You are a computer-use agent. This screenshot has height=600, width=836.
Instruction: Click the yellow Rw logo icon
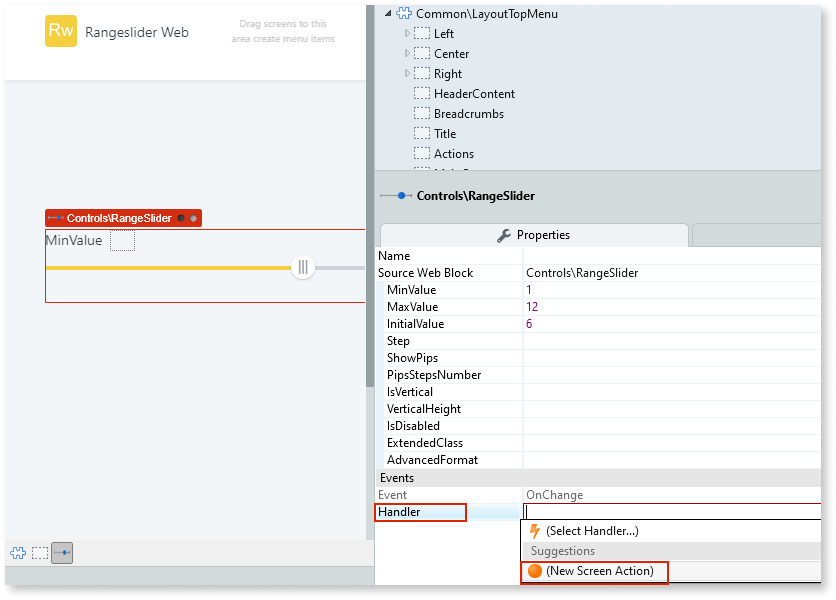(x=59, y=32)
